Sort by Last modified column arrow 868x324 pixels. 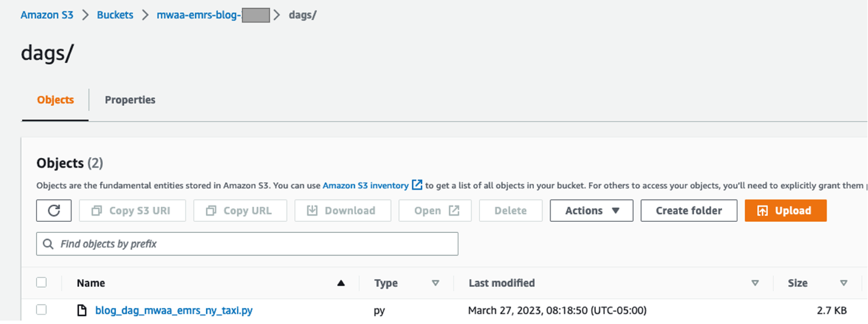tap(755, 283)
